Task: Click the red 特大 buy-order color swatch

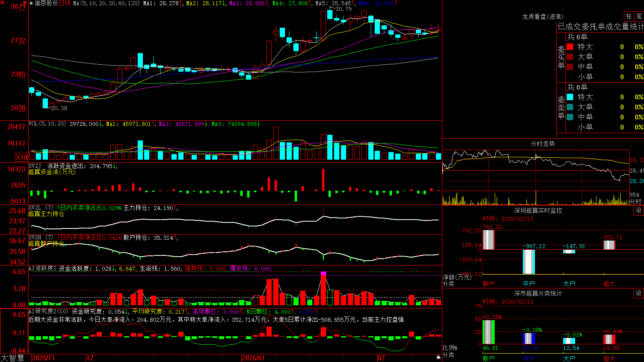Action: tap(570, 47)
